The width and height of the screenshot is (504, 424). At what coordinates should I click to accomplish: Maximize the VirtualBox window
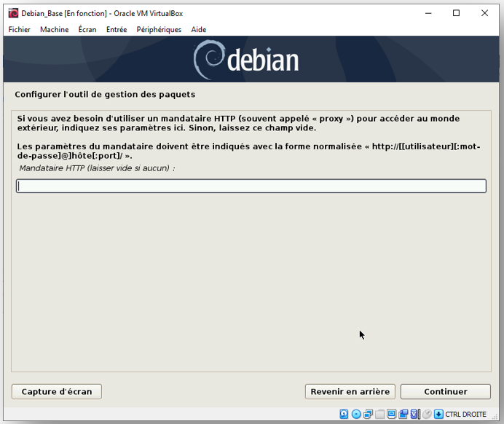pos(456,13)
